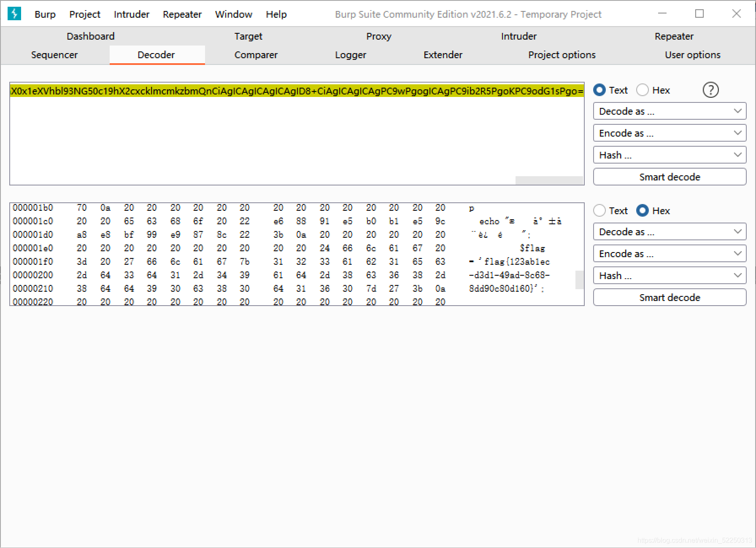This screenshot has width=756, height=548.
Task: Click offset 00000200 in hex view
Action: tap(33, 275)
